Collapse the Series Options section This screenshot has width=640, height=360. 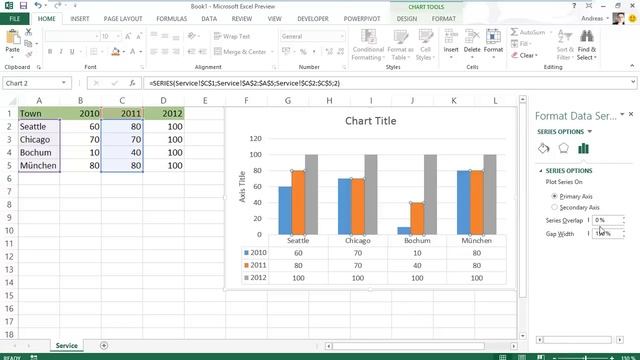point(541,171)
